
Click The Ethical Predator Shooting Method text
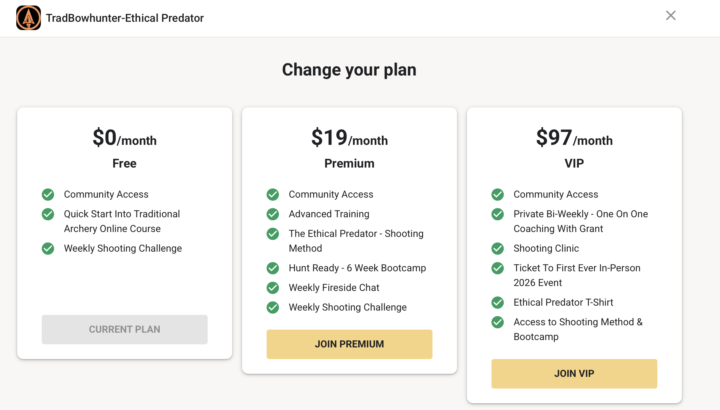point(355,241)
